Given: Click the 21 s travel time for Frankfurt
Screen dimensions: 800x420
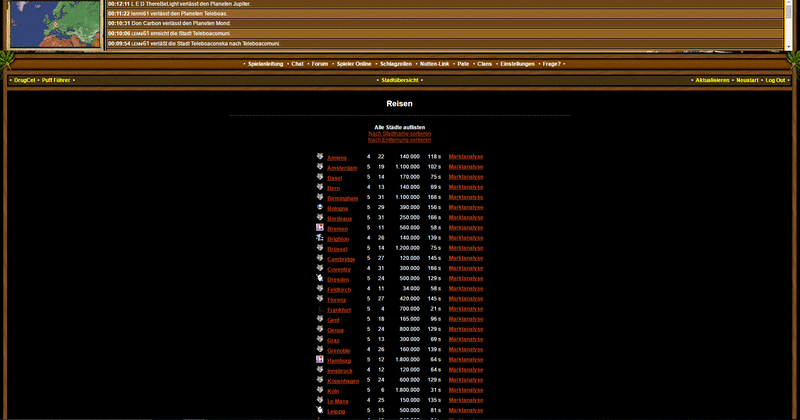Looking at the screenshot, I should [435, 309].
